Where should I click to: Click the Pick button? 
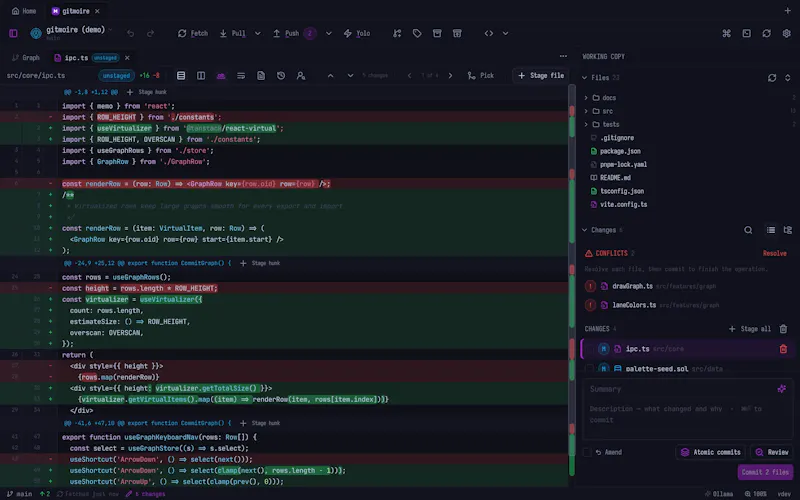pyautogui.click(x=481, y=76)
